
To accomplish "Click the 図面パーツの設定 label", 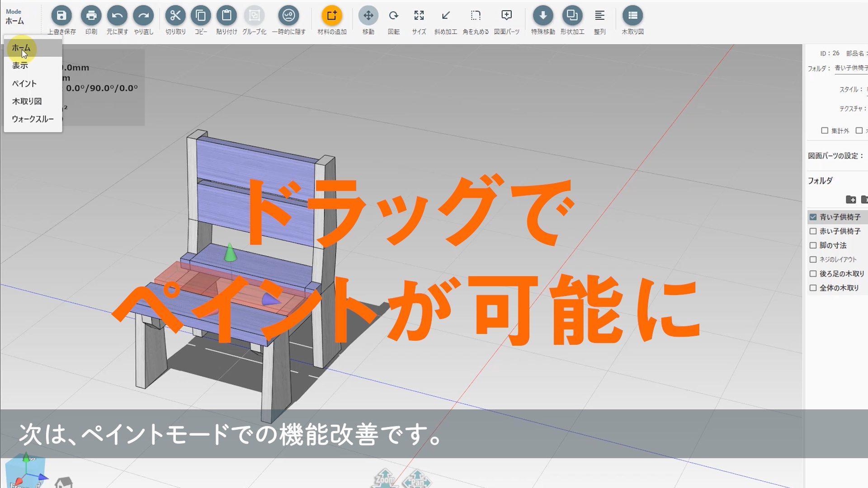I will point(836,156).
